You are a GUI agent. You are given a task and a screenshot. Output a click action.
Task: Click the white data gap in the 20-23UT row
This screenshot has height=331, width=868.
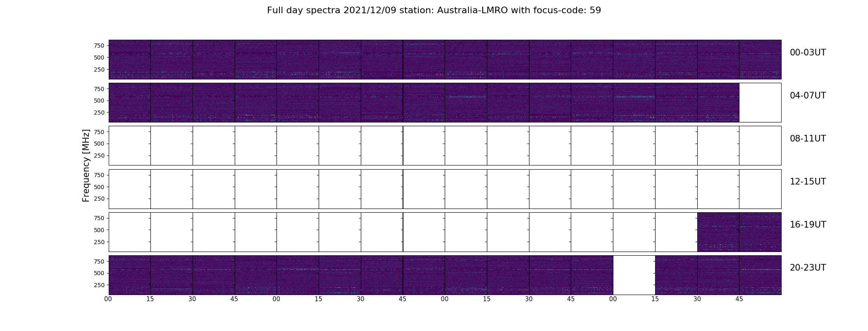(634, 275)
